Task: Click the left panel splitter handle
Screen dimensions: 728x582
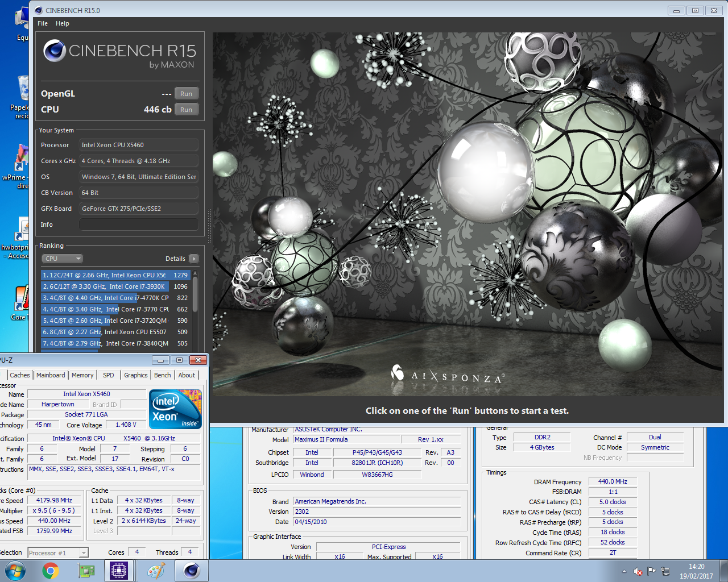Action: coord(209,226)
